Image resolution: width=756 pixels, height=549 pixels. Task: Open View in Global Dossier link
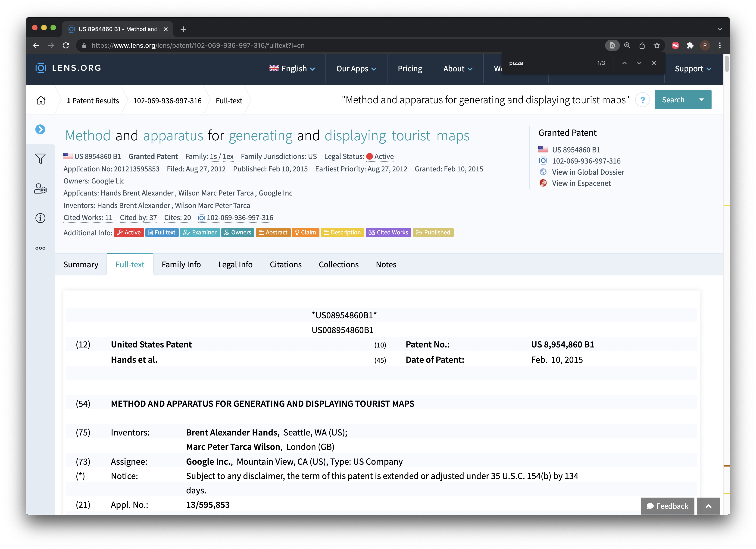[588, 172]
